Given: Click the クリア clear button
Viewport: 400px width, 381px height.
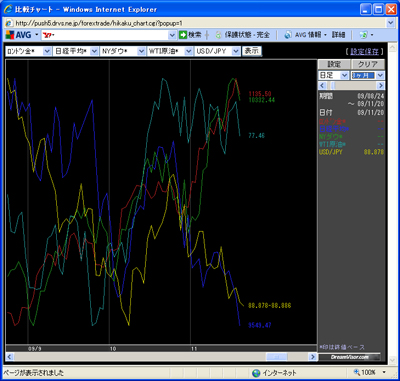Looking at the screenshot, I should [368, 65].
